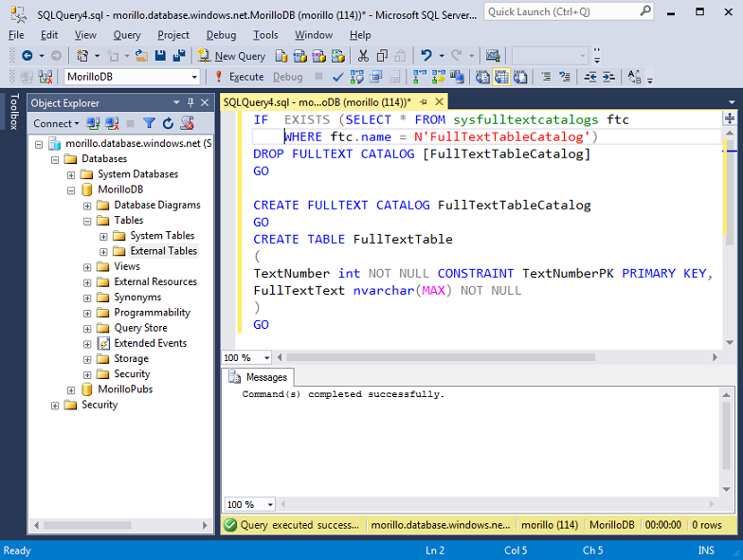
Task: Open the editor zoom percentage dropdown
Action: (267, 358)
